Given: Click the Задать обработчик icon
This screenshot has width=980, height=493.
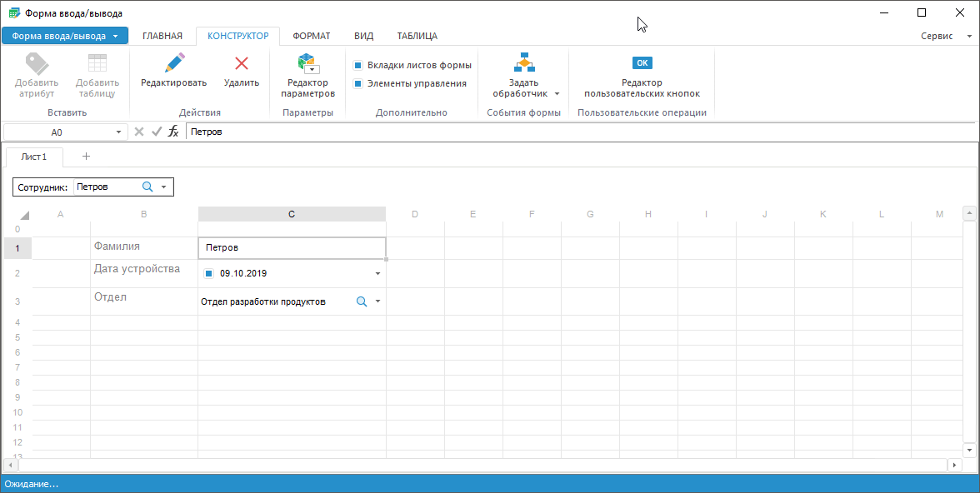Looking at the screenshot, I should pos(524,63).
